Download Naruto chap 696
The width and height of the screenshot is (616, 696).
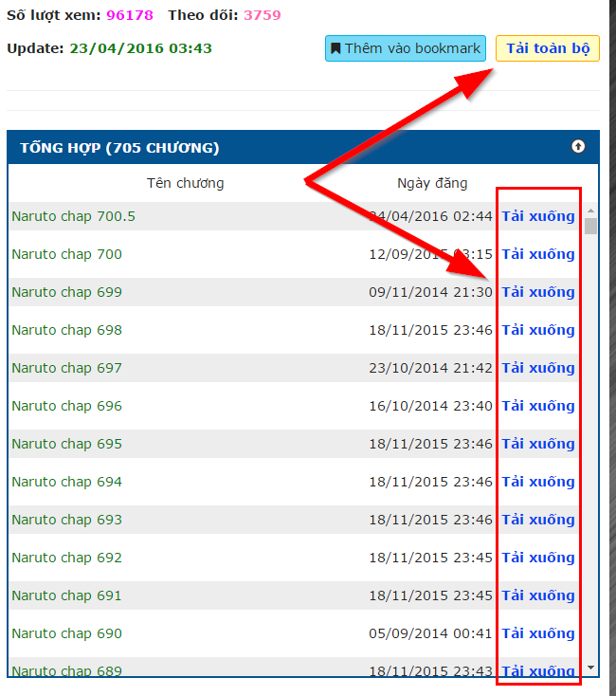click(538, 406)
